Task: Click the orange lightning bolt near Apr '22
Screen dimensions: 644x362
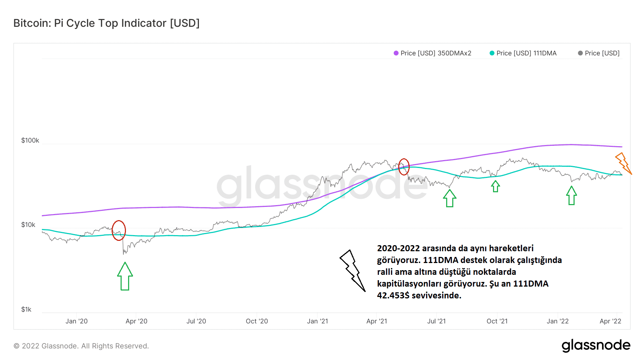Action: 623,163
